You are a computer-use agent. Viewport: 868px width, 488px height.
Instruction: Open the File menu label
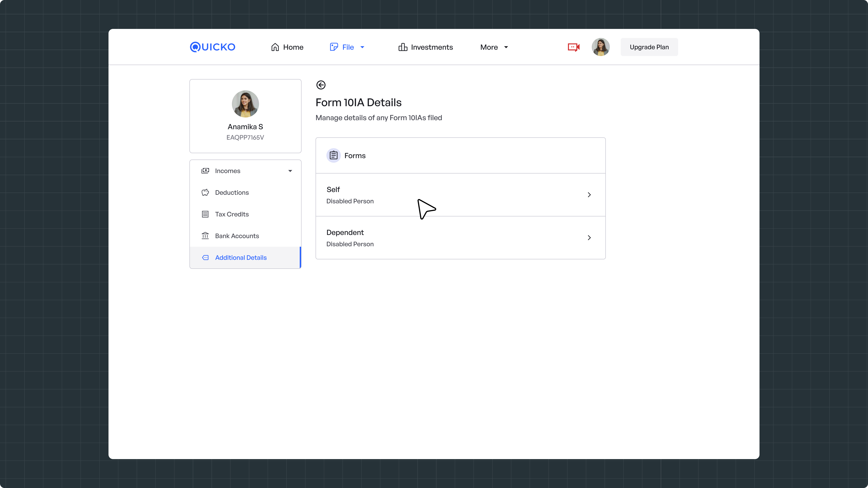[x=348, y=47]
